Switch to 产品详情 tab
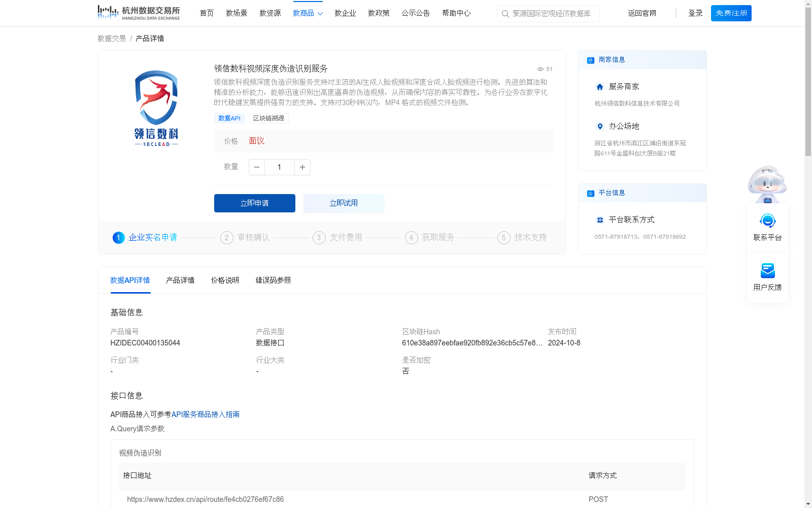Screen dimensions: 812x508 [180, 280]
